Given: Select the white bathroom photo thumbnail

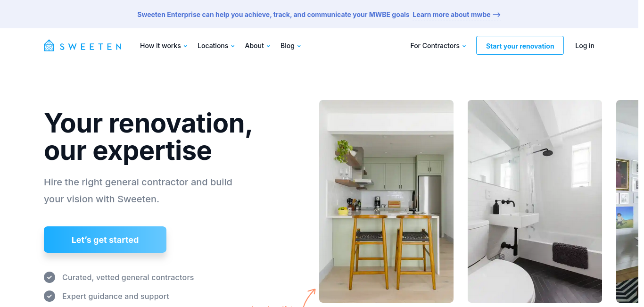Looking at the screenshot, I should [x=535, y=201].
